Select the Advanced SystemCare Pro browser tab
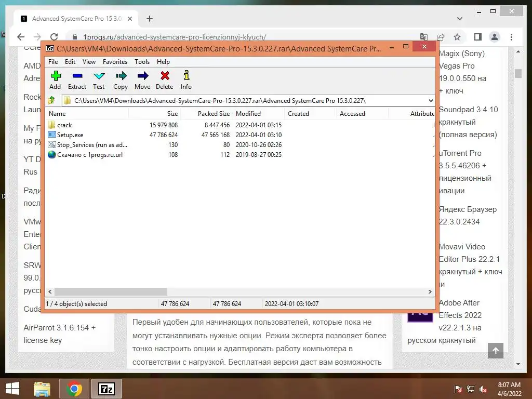532x399 pixels. point(76,19)
